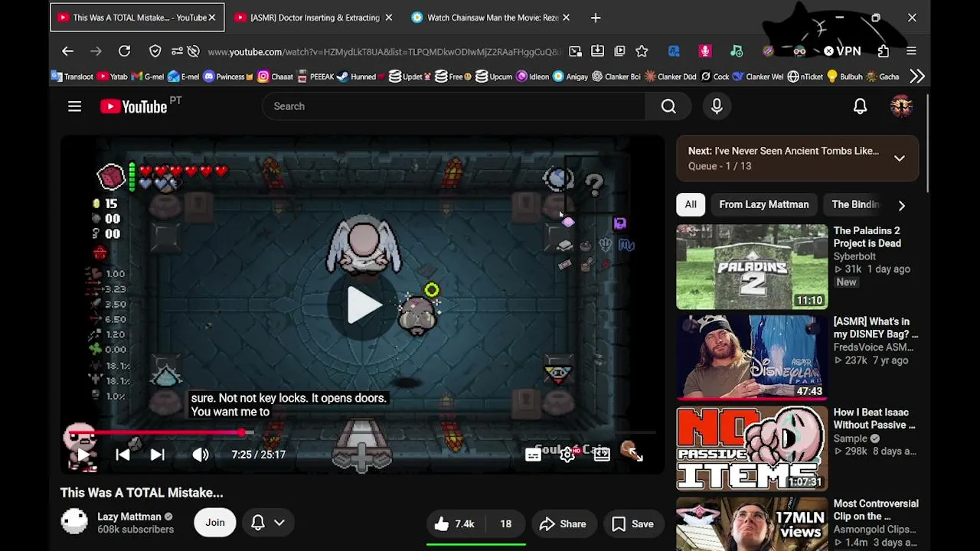Toggle subtitles in the video player

[533, 455]
